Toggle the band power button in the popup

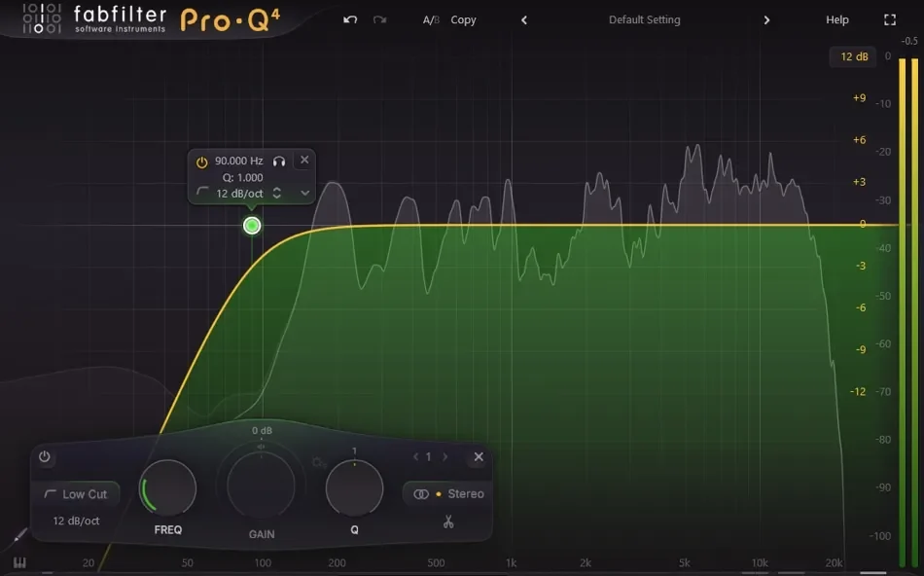click(202, 160)
